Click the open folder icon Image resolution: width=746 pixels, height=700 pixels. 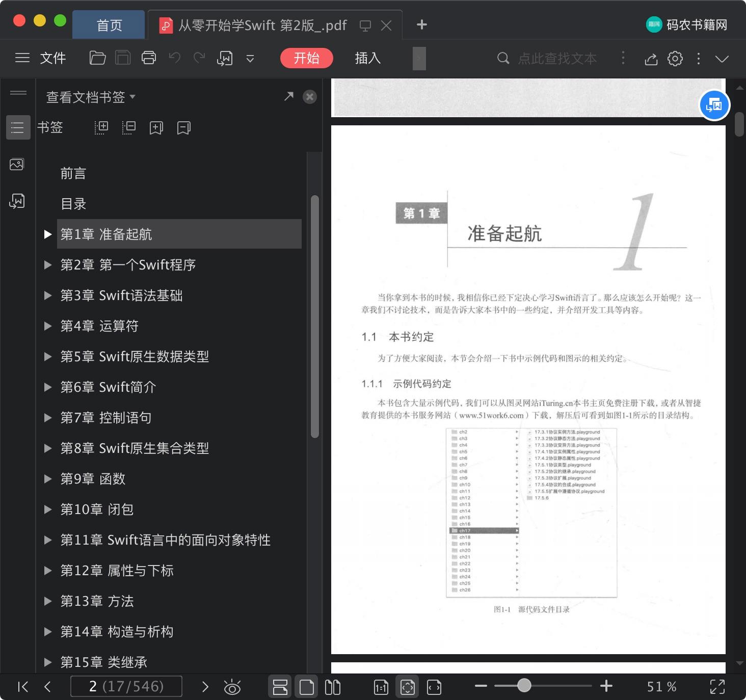(97, 58)
